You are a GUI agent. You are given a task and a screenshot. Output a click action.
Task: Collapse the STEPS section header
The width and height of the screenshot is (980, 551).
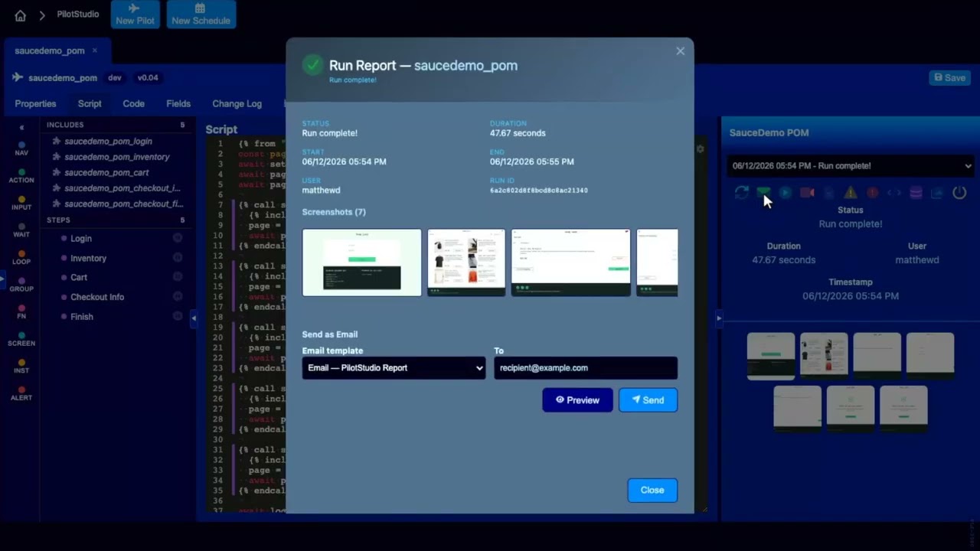pos(115,220)
